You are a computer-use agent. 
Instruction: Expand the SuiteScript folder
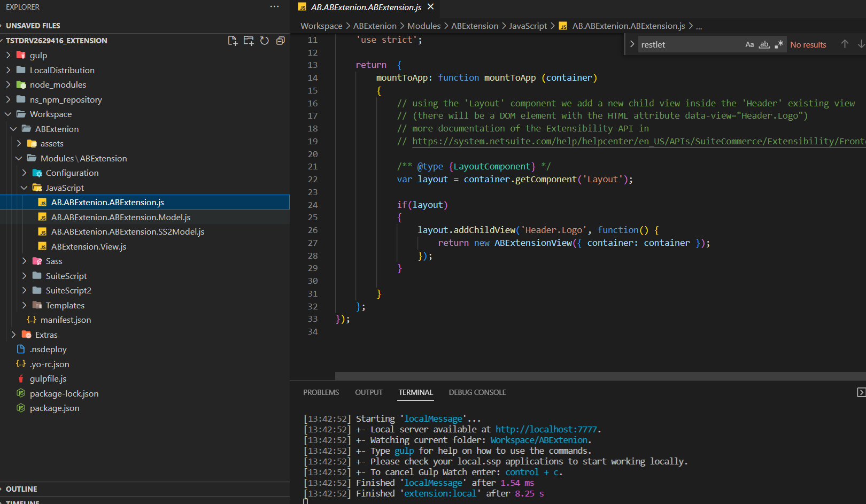click(x=24, y=276)
